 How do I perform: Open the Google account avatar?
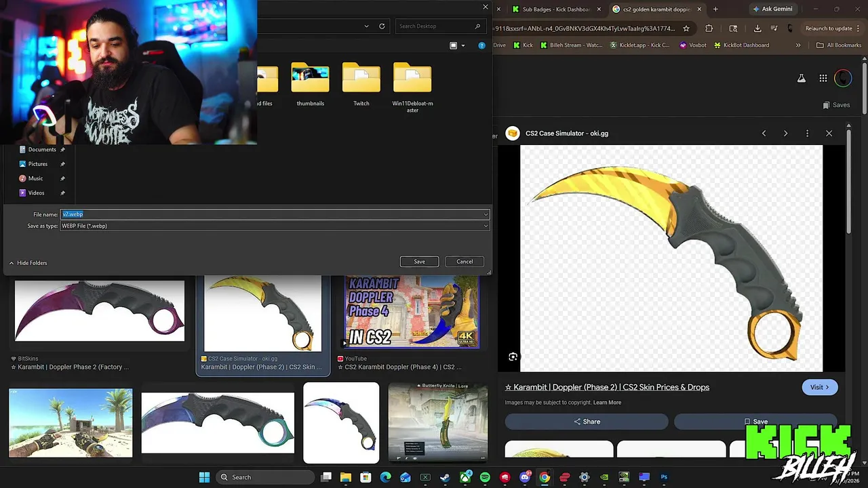click(x=843, y=78)
